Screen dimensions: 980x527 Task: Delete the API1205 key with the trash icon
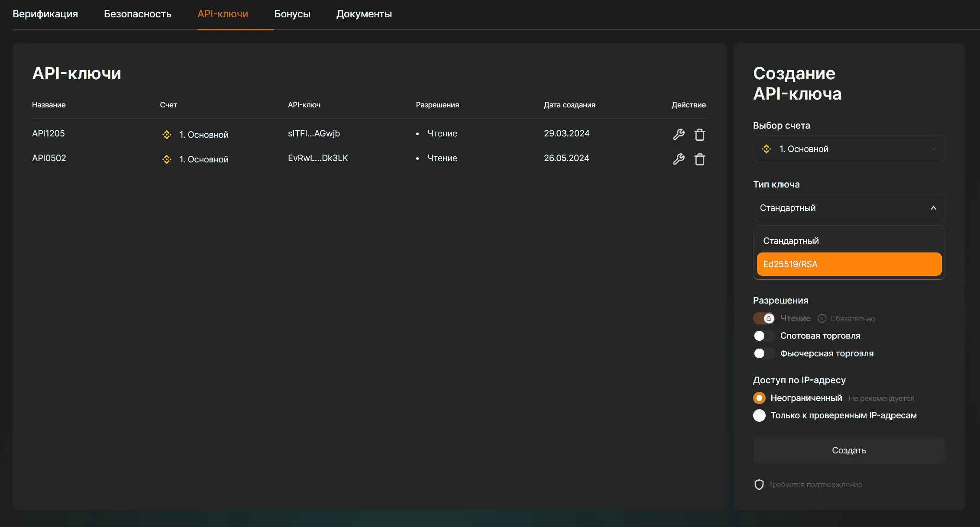click(x=700, y=135)
